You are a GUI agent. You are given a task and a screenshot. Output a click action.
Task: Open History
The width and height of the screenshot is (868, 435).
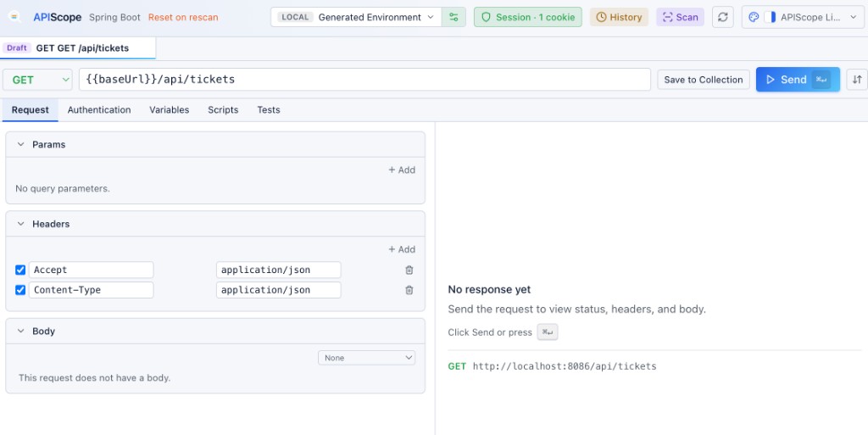pos(619,17)
